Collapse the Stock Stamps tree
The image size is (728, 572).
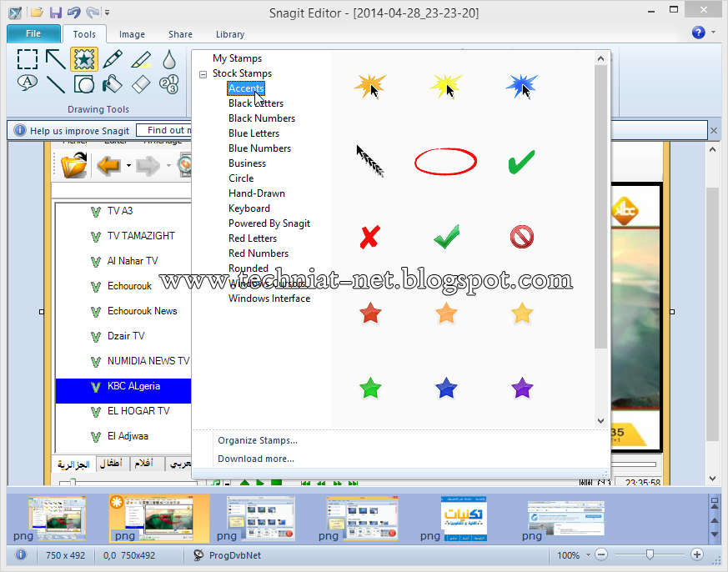pyautogui.click(x=203, y=73)
